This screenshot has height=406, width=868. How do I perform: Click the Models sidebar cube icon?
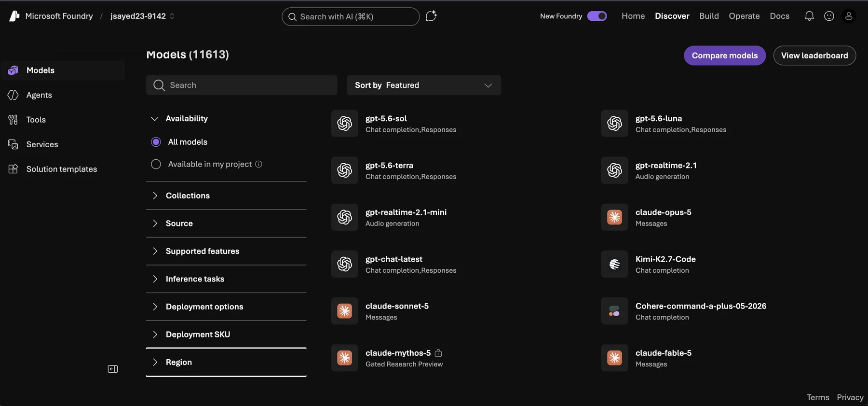click(x=13, y=70)
